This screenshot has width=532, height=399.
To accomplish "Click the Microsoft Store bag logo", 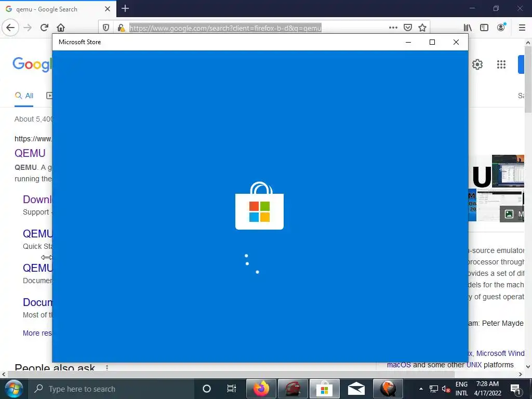I will click(x=259, y=206).
